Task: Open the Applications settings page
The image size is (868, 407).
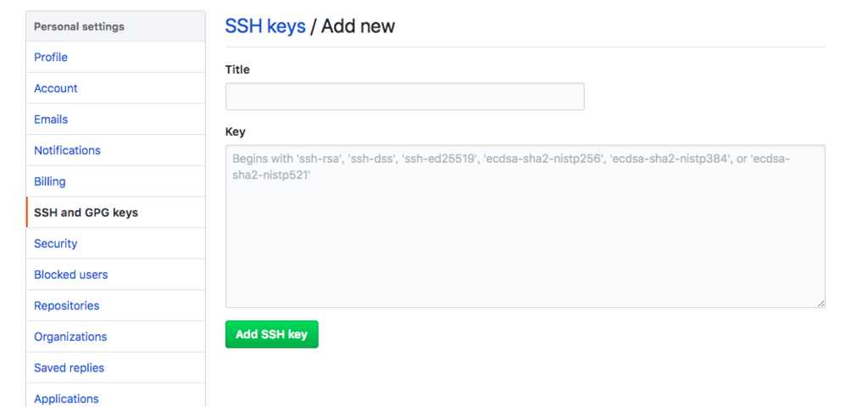Action: coord(66,399)
